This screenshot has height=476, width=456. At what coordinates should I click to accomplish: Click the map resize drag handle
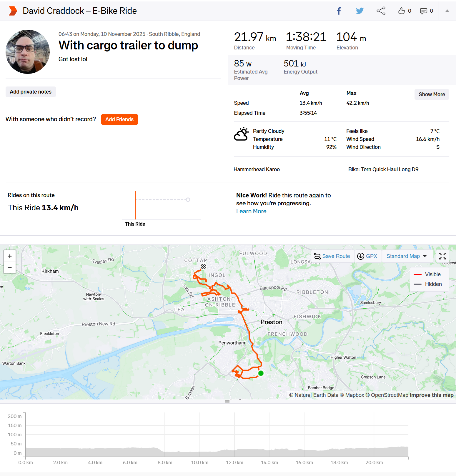click(227, 401)
